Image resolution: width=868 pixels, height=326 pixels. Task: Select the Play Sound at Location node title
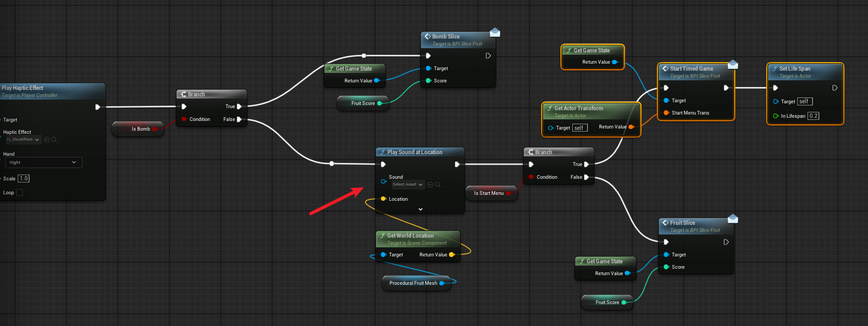[415, 152]
